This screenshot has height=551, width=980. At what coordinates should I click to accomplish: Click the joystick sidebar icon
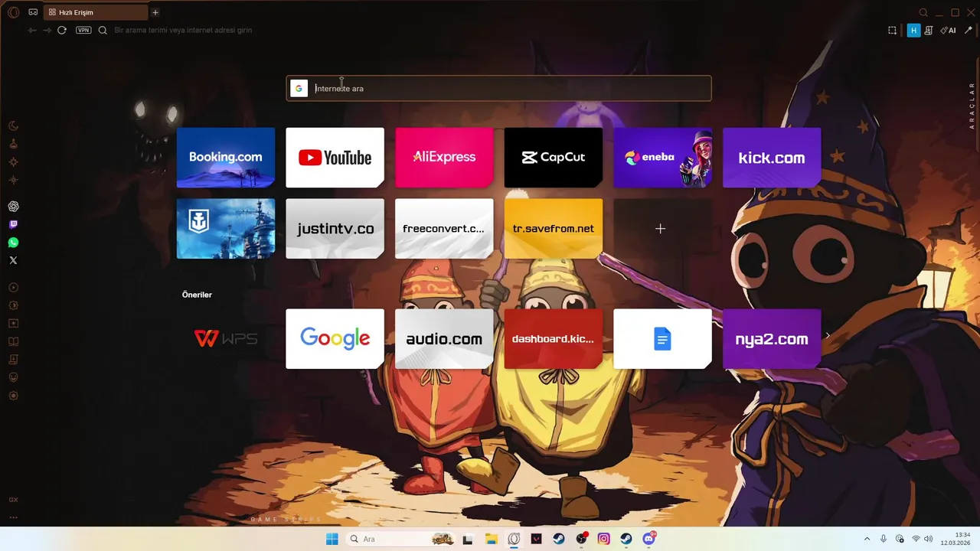point(13,144)
